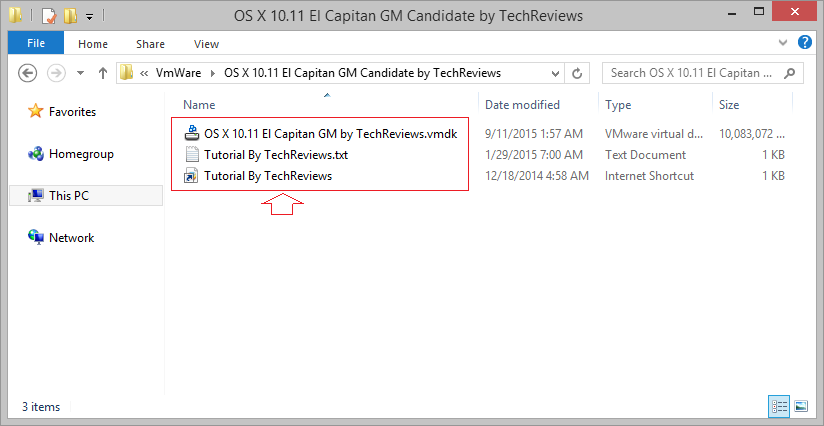
Task: Click the magnifier search icon
Action: tap(789, 73)
